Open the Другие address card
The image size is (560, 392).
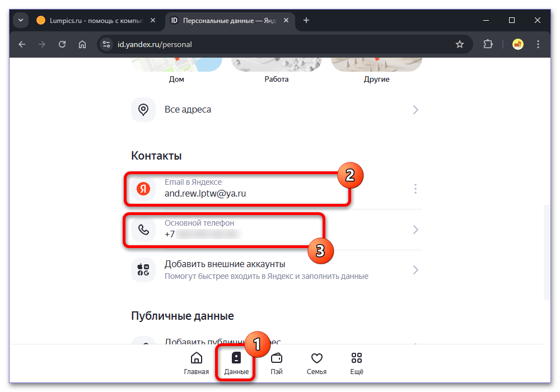[376, 71]
